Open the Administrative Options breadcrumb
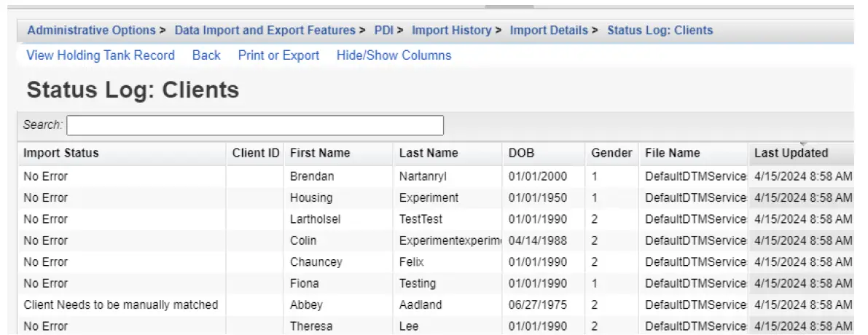Screen dimensions: 868x335 (x=91, y=31)
